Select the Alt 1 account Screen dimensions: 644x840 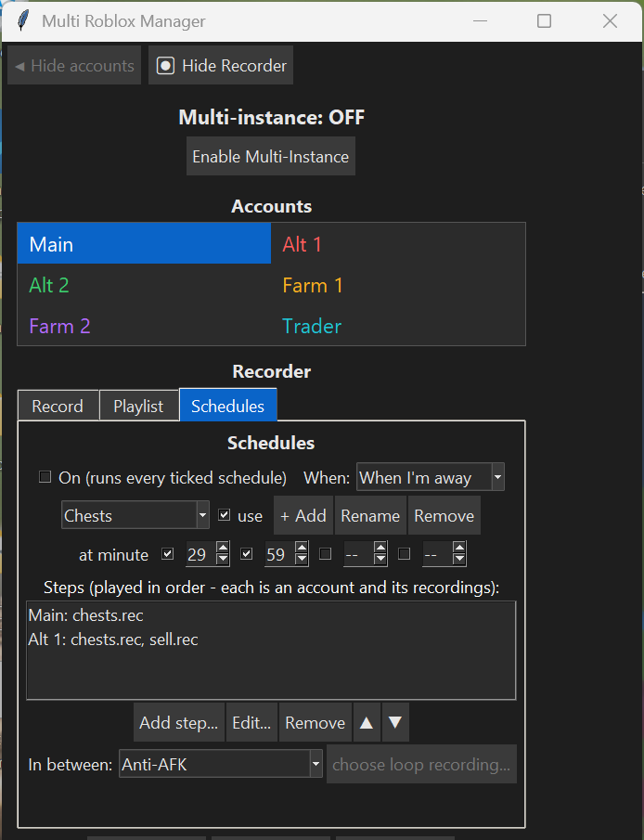tap(397, 244)
